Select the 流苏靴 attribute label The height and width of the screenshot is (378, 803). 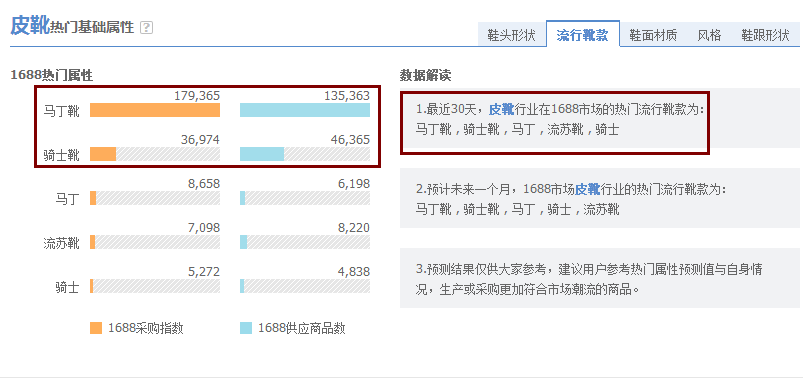pos(61,243)
